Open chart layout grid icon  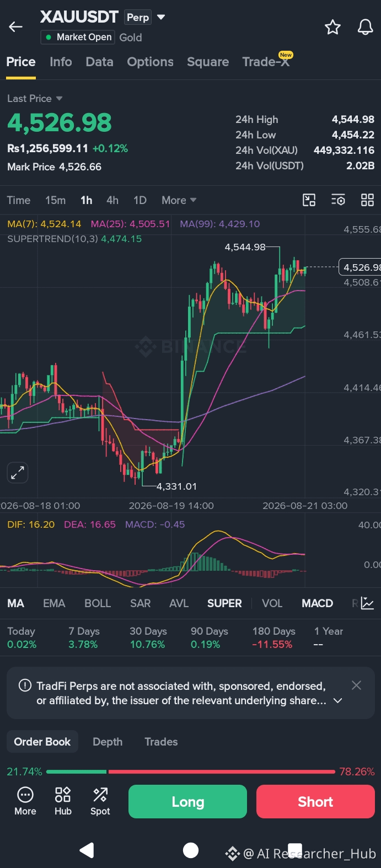[367, 200]
